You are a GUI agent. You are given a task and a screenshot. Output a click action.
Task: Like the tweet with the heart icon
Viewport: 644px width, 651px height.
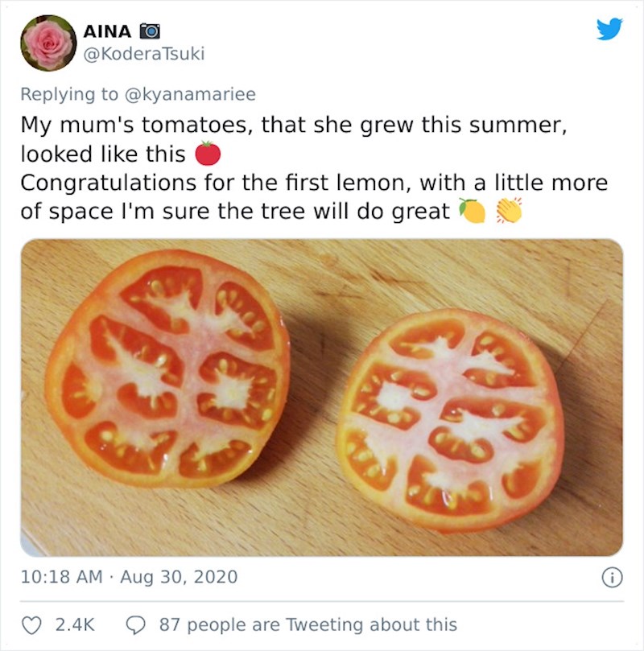[x=34, y=624]
